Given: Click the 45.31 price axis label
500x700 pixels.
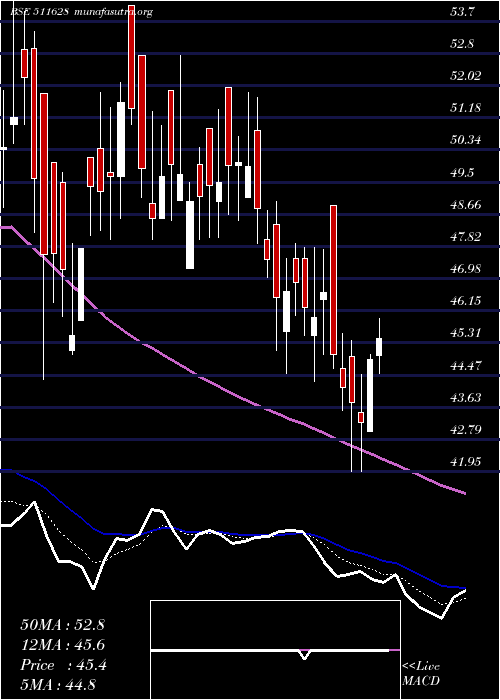Looking at the screenshot, I should [466, 333].
